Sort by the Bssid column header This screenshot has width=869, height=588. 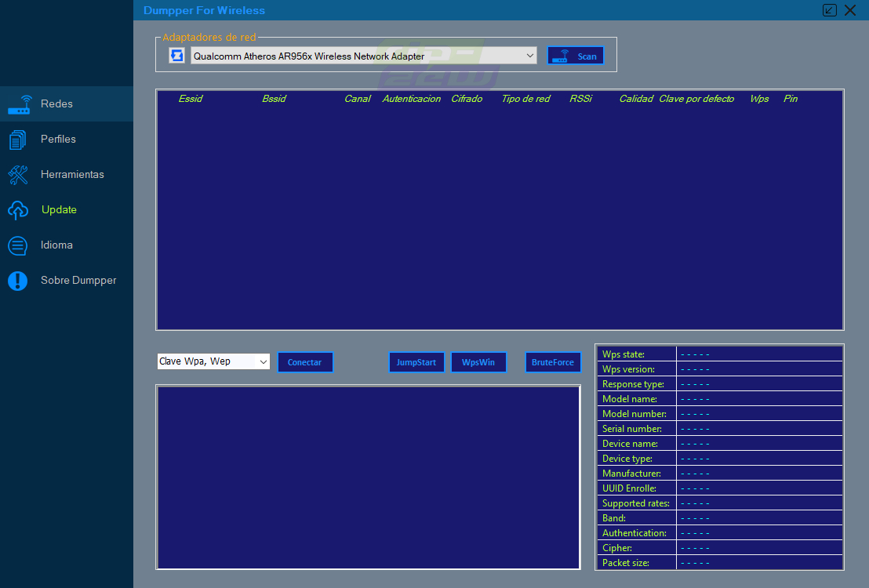(x=274, y=99)
